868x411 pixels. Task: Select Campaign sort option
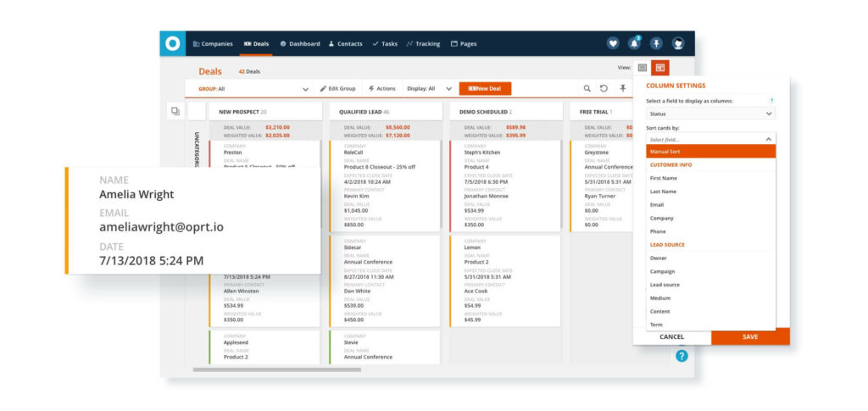(x=711, y=271)
